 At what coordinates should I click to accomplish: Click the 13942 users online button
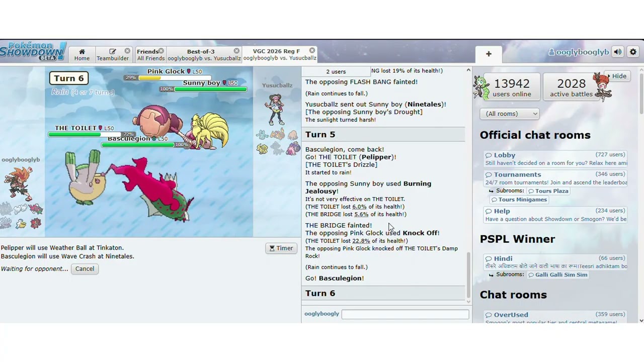(x=511, y=87)
